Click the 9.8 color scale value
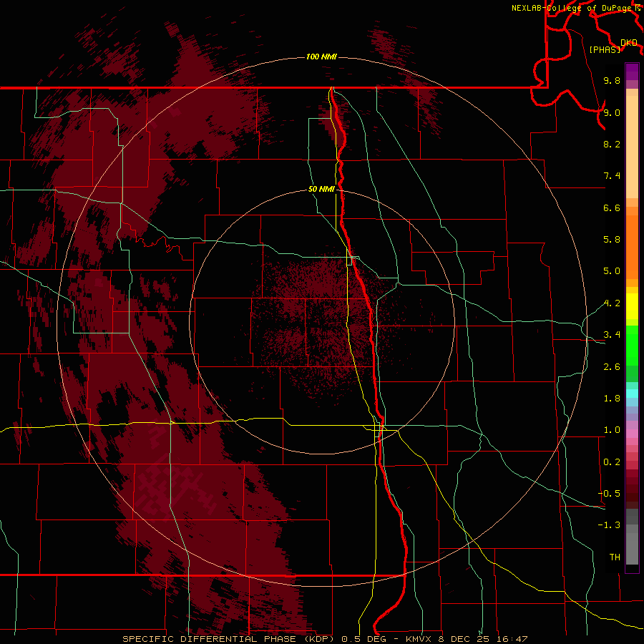Image resolution: width=644 pixels, height=644 pixels. coord(612,81)
